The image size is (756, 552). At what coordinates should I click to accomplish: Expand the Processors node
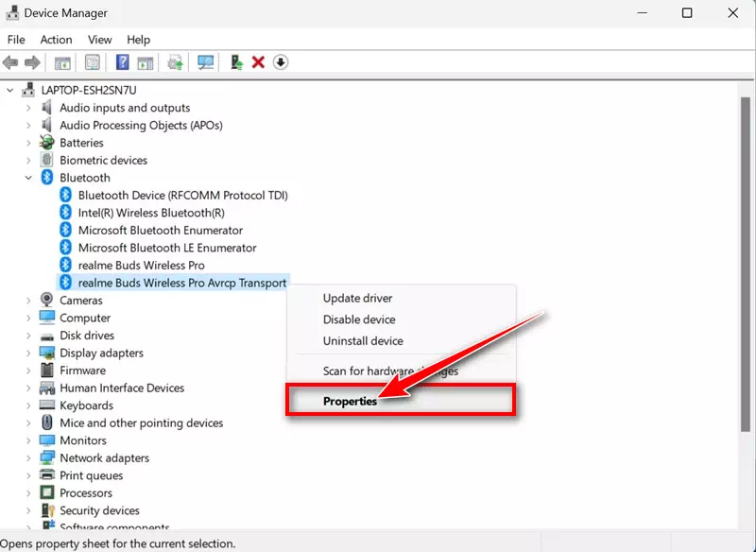click(28, 493)
